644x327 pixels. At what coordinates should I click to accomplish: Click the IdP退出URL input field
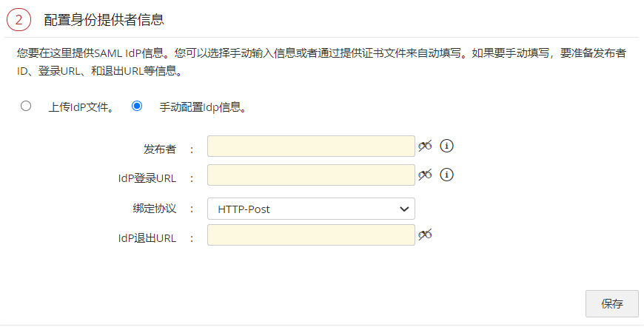[311, 235]
